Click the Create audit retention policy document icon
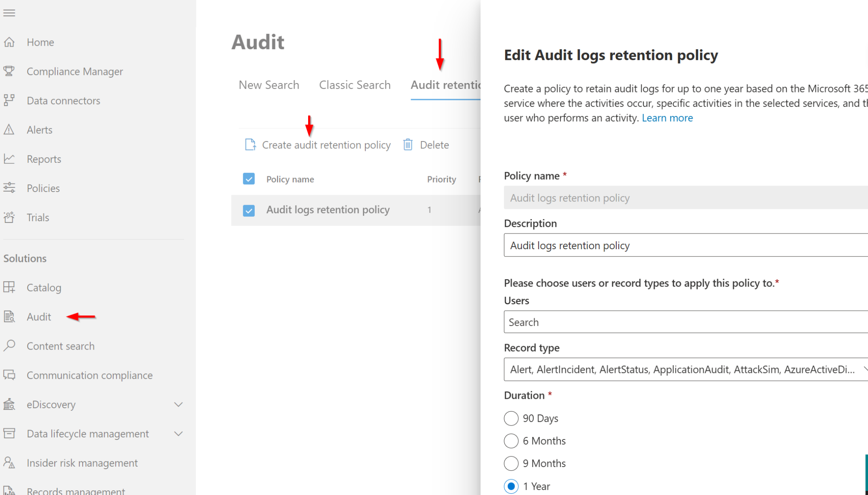 250,145
